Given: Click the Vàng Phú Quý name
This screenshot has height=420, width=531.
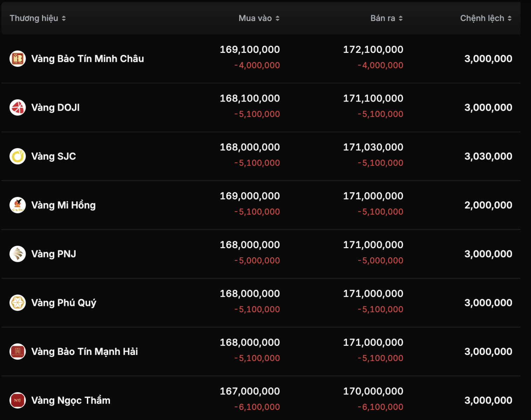Looking at the screenshot, I should pyautogui.click(x=64, y=303).
